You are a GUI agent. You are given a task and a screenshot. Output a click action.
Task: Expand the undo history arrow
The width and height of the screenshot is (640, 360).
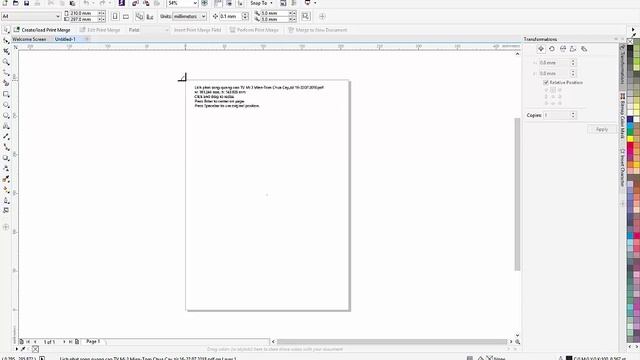pos(93,3)
